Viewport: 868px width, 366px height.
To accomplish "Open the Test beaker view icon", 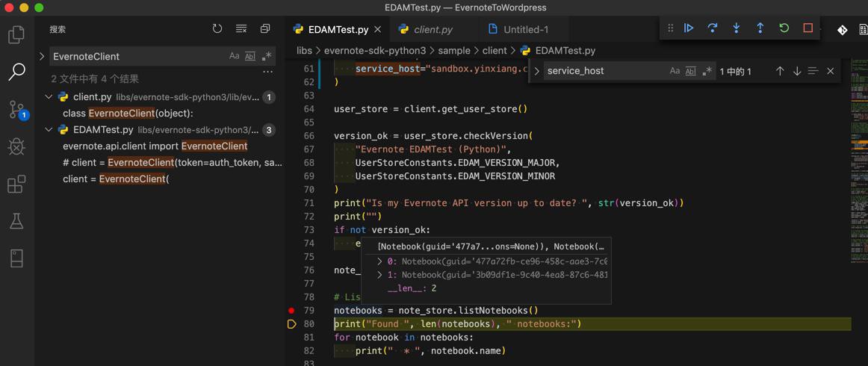I will (16, 221).
